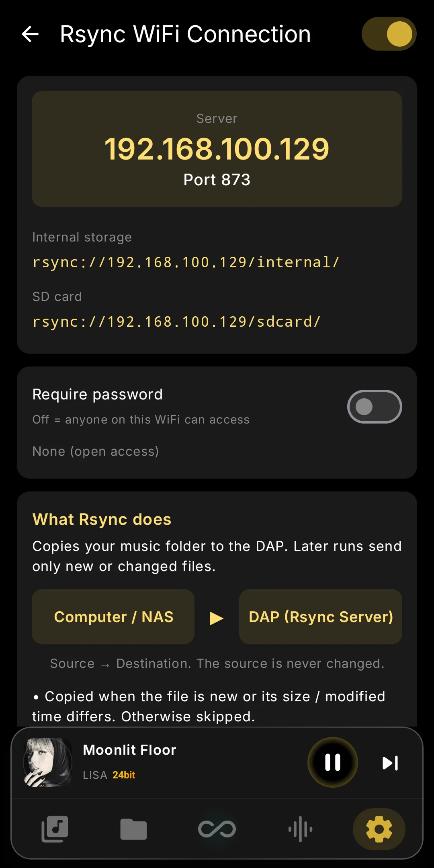
Task: Tap the 'Copies your music folder to the DAP' description
Action: [217, 556]
